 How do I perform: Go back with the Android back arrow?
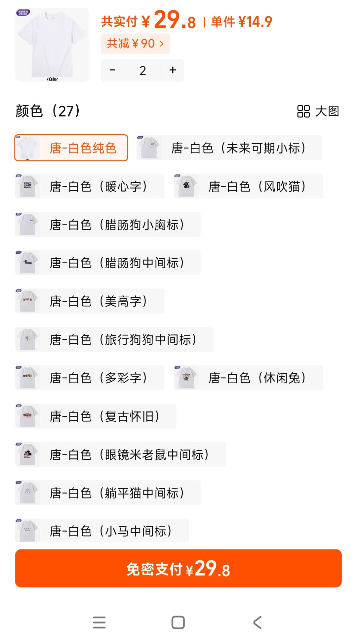pyautogui.click(x=258, y=623)
